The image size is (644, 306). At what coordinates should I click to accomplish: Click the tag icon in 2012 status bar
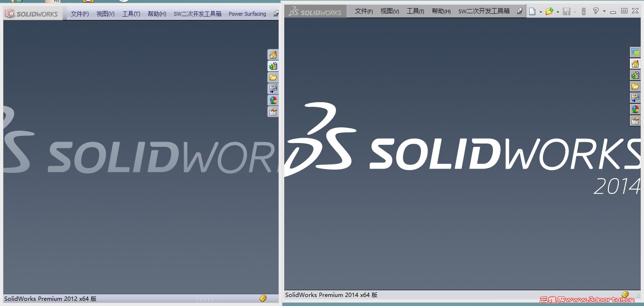[x=263, y=298]
